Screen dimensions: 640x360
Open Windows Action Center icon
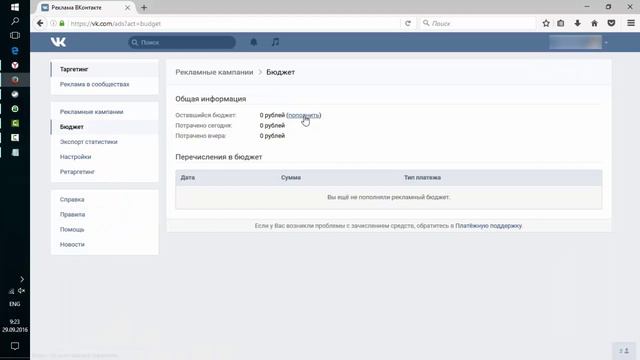[x=15, y=346]
